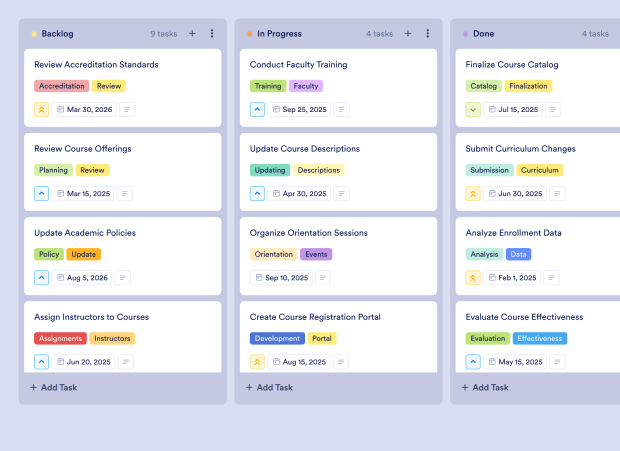Expand priority chevron on Finalize Course Catalog card

coord(474,109)
